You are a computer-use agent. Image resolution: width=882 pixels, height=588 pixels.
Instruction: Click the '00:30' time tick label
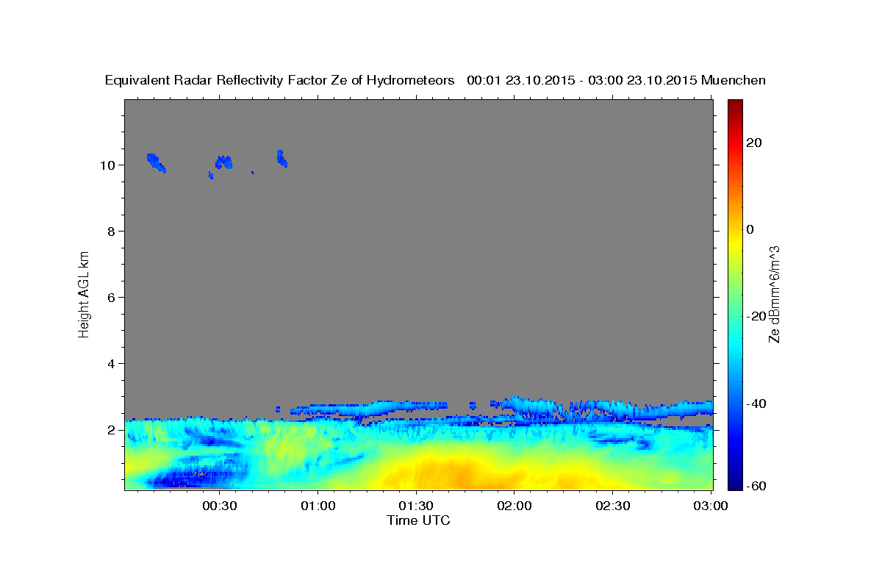coord(219,506)
